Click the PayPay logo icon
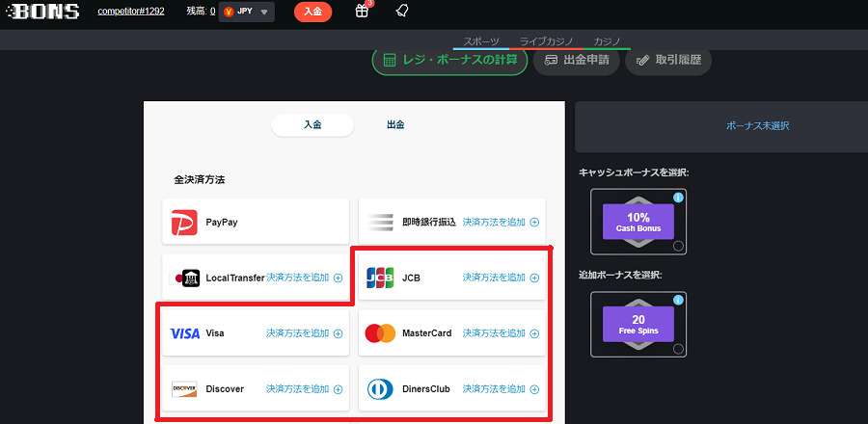The height and width of the screenshot is (424, 868). click(184, 223)
